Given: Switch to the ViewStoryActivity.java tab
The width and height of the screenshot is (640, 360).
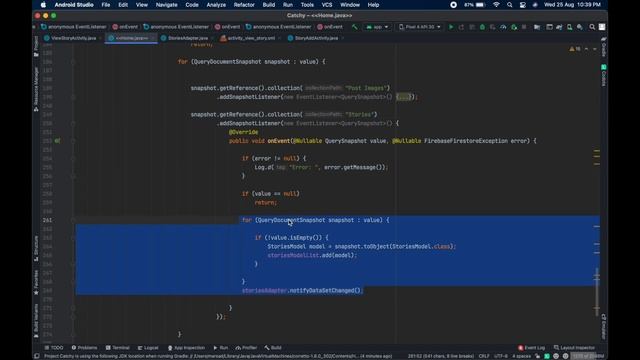Looking at the screenshot, I should 73,38.
